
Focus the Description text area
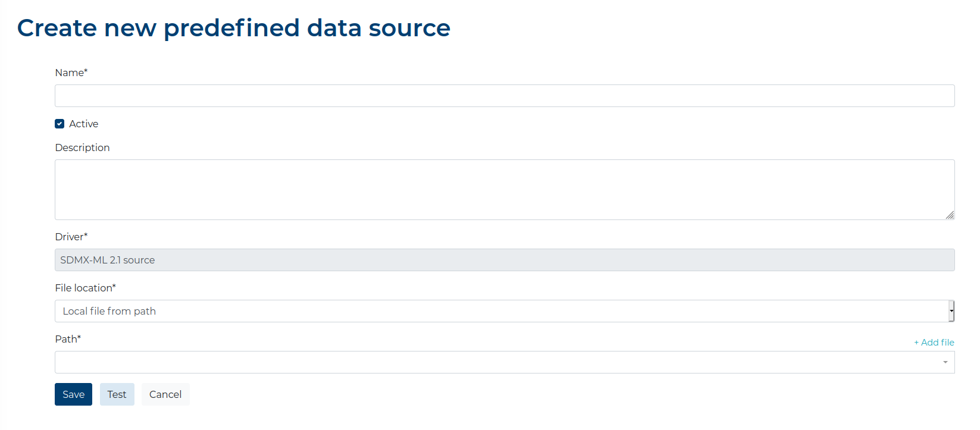point(505,190)
